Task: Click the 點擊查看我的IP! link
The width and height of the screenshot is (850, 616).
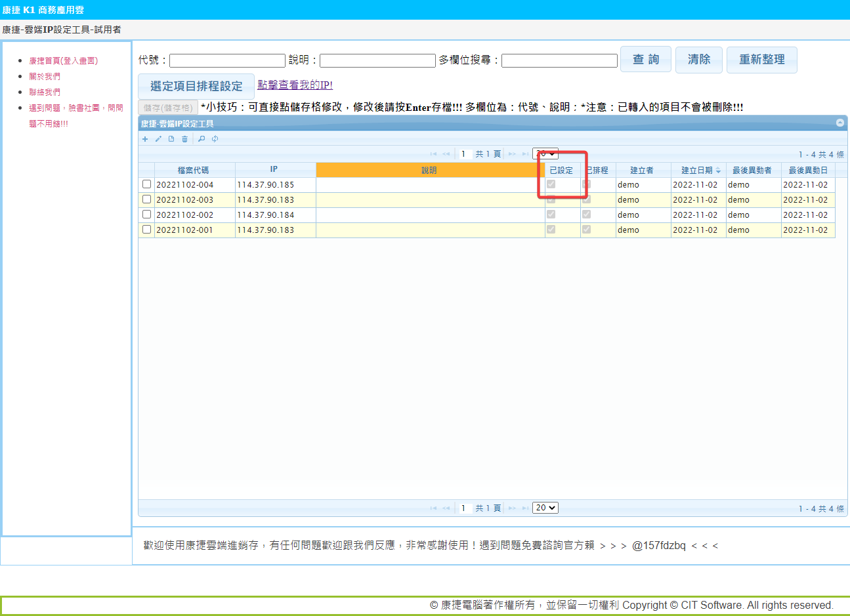Action: [x=295, y=85]
